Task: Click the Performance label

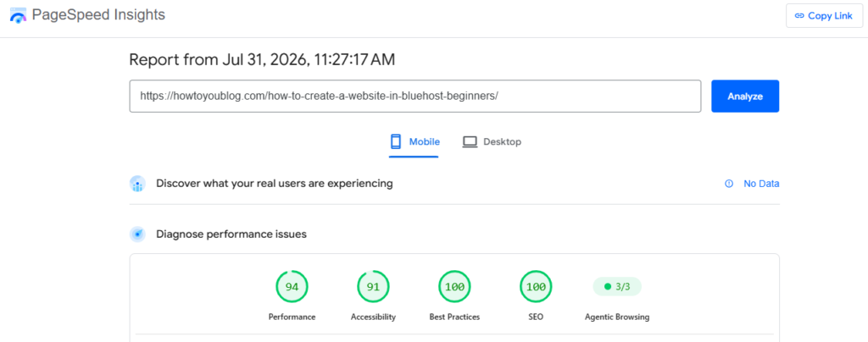Action: click(292, 317)
